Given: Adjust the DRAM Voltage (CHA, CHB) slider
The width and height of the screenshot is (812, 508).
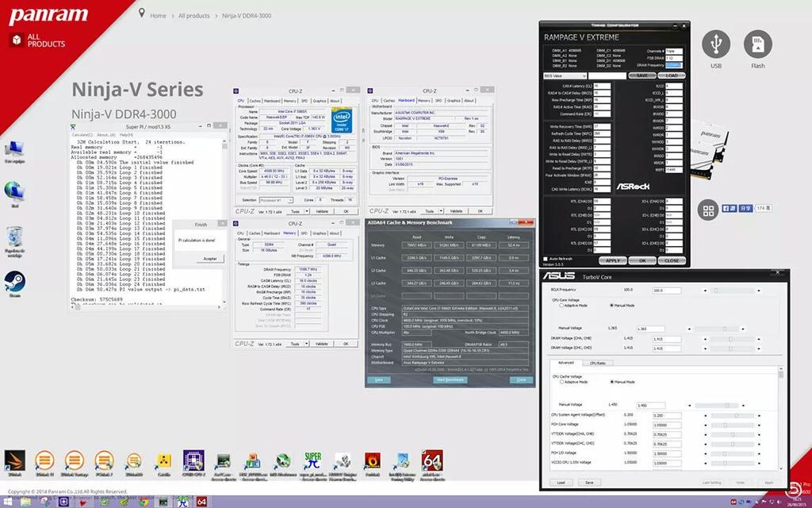Looking at the screenshot, I should 732,339.
